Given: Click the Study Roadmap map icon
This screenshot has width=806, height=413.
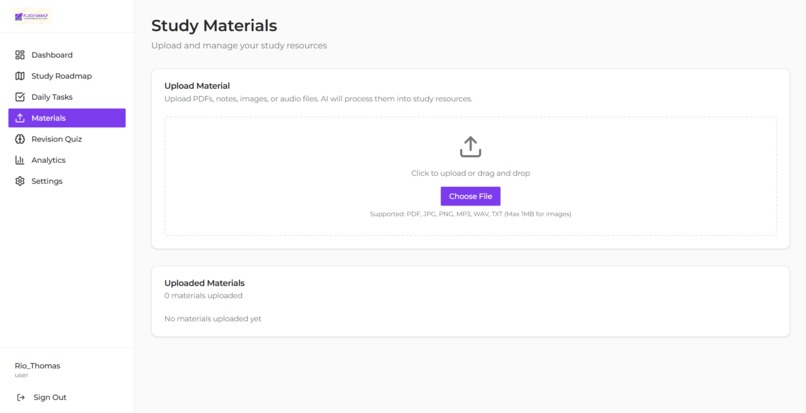Looking at the screenshot, I should pyautogui.click(x=20, y=76).
